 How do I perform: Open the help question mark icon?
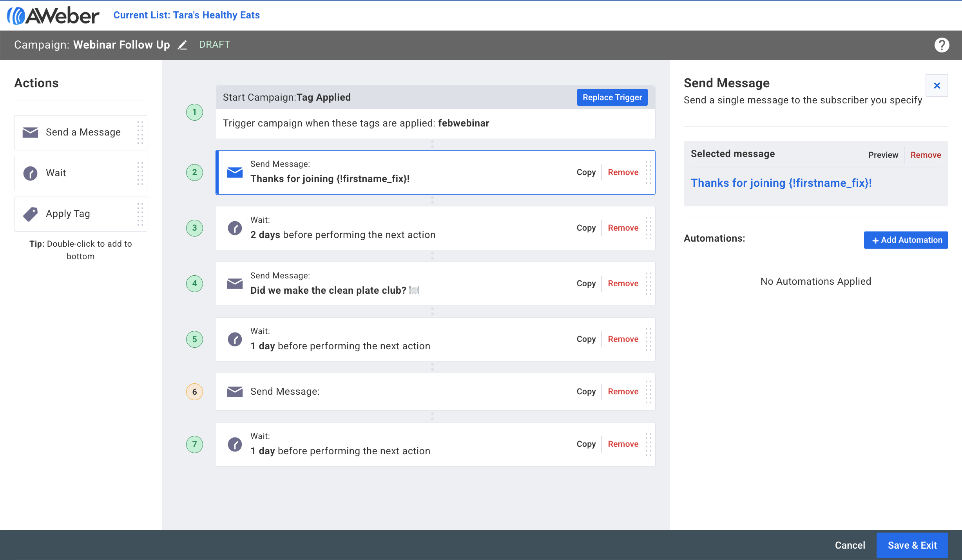coord(942,45)
